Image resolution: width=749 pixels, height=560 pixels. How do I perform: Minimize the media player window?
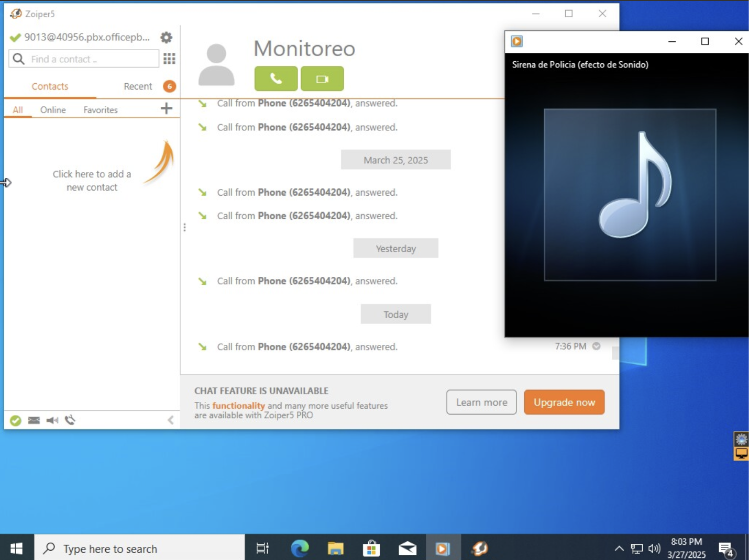pyautogui.click(x=672, y=41)
